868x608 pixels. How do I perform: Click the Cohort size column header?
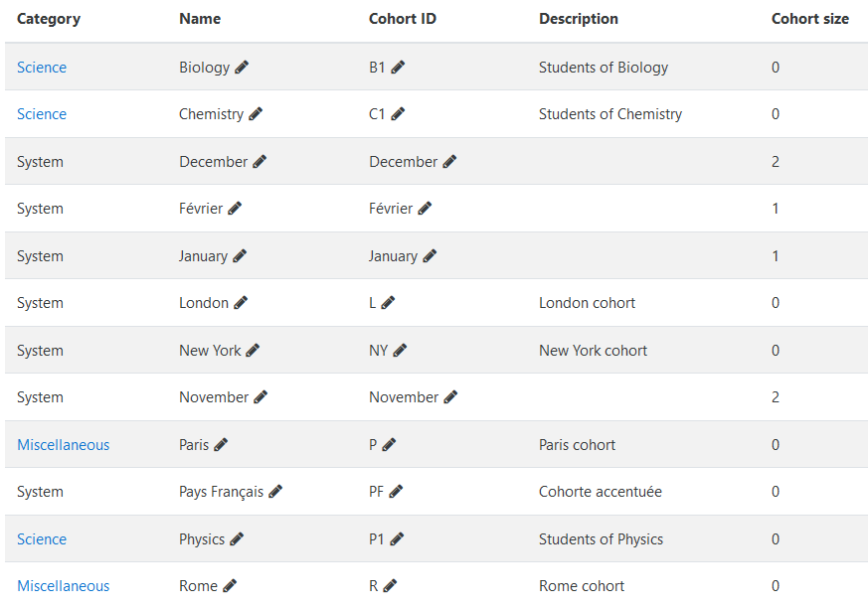pyautogui.click(x=810, y=19)
